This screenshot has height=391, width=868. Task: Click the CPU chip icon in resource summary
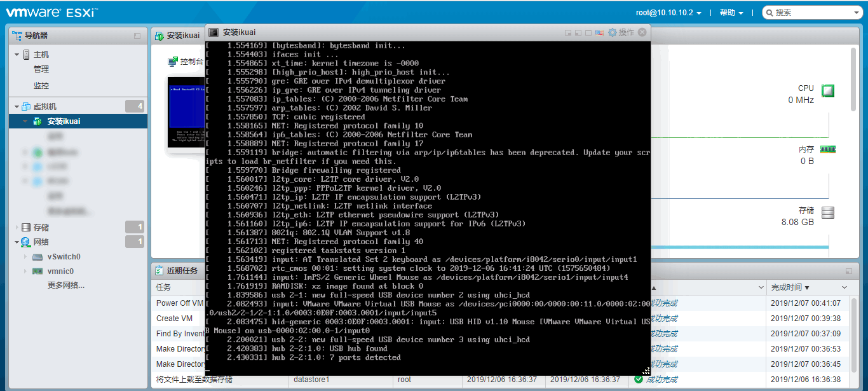[827, 90]
